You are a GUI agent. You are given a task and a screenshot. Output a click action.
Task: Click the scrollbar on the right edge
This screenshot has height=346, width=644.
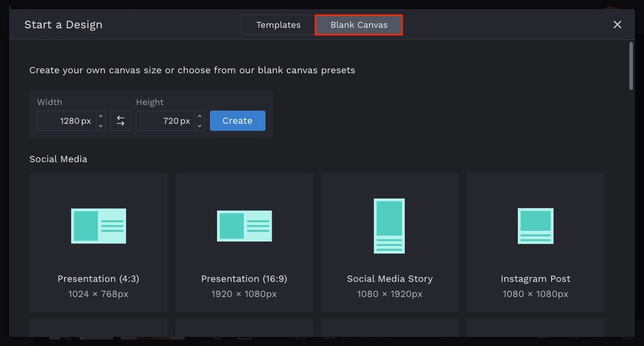(x=631, y=66)
